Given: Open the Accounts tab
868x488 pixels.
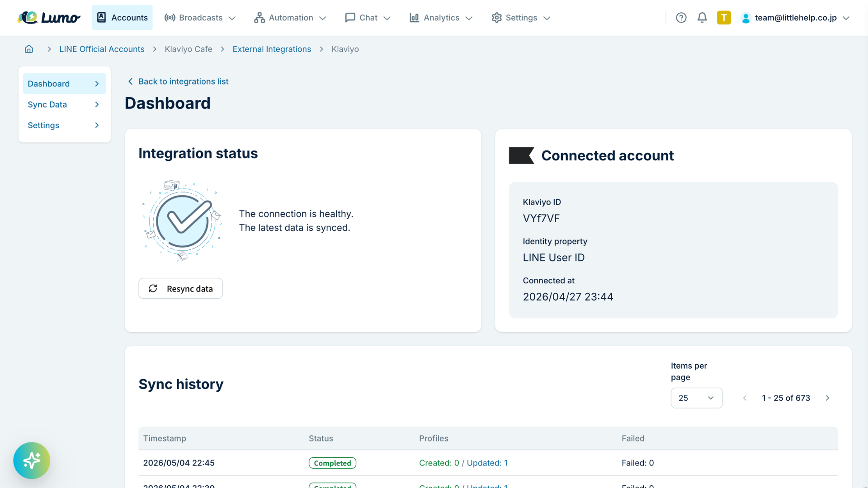Looking at the screenshot, I should click(122, 18).
